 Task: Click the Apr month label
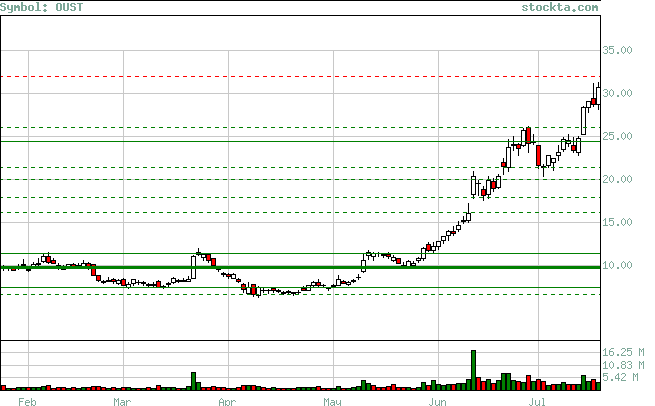[227, 401]
